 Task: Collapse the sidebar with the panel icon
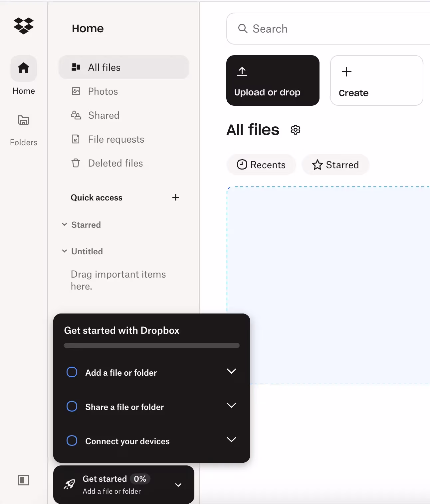click(23, 480)
